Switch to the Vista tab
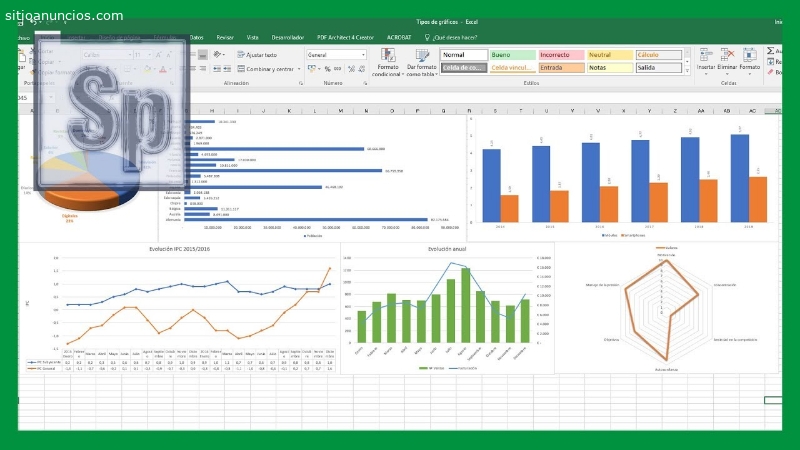The height and width of the screenshot is (450, 800). (x=253, y=38)
